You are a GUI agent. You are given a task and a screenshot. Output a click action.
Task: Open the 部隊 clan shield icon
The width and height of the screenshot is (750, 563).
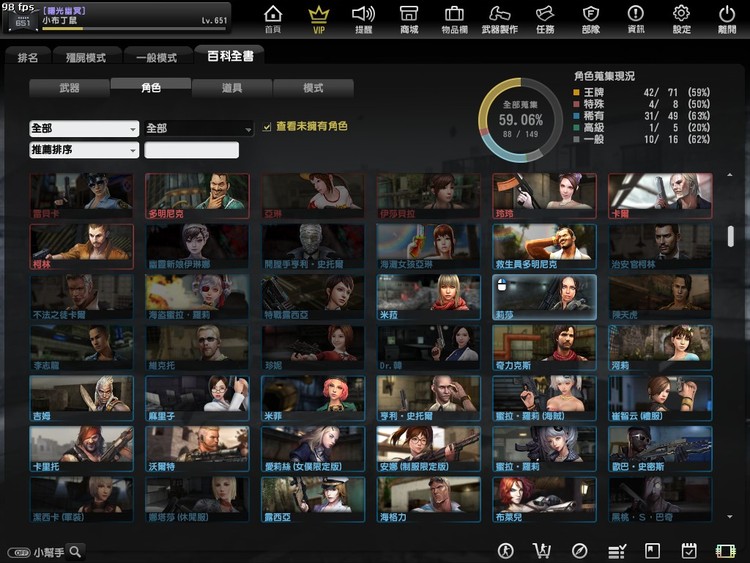tap(591, 19)
